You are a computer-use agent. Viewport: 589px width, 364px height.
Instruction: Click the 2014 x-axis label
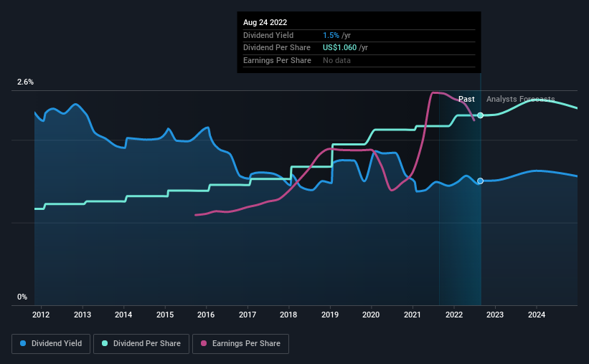point(123,315)
